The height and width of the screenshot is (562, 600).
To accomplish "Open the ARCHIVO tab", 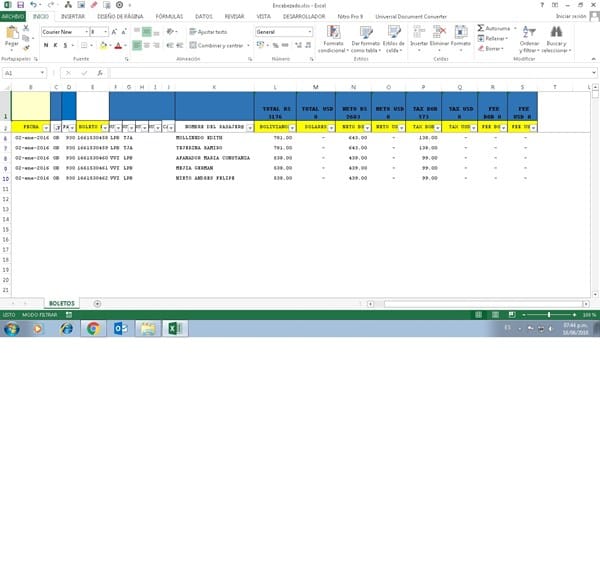I will pyautogui.click(x=13, y=16).
